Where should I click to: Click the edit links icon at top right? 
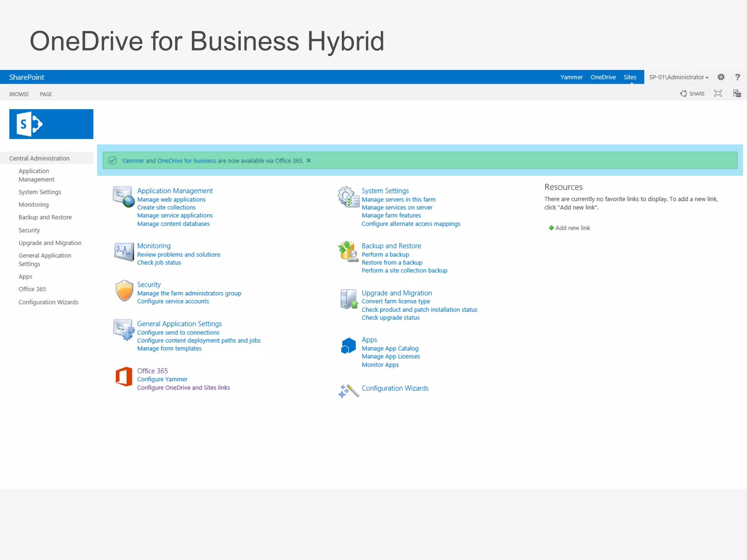click(737, 93)
